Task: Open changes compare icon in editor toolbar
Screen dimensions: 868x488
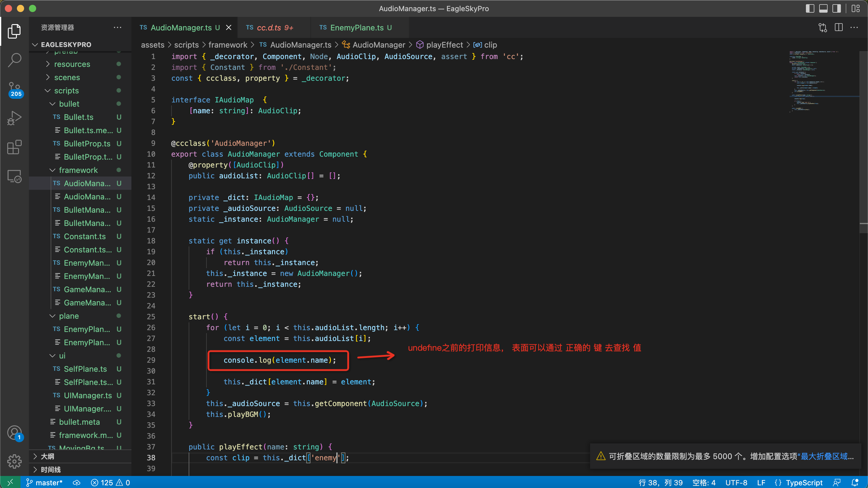Action: click(822, 28)
